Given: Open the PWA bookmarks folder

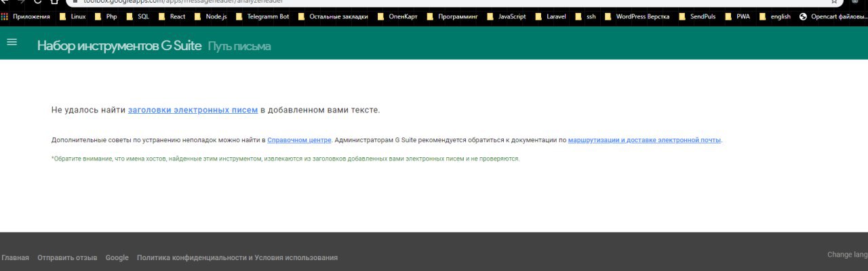Looking at the screenshot, I should [x=738, y=16].
